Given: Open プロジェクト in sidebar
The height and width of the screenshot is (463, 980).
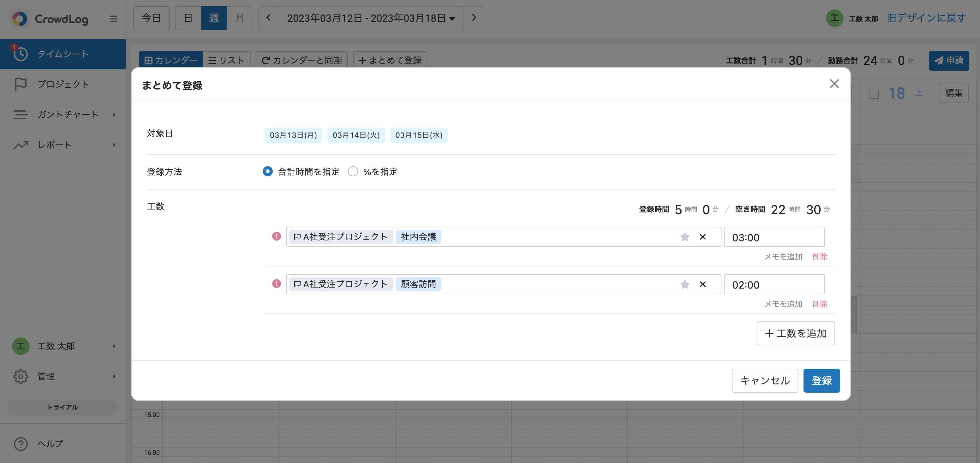Looking at the screenshot, I should pyautogui.click(x=63, y=84).
